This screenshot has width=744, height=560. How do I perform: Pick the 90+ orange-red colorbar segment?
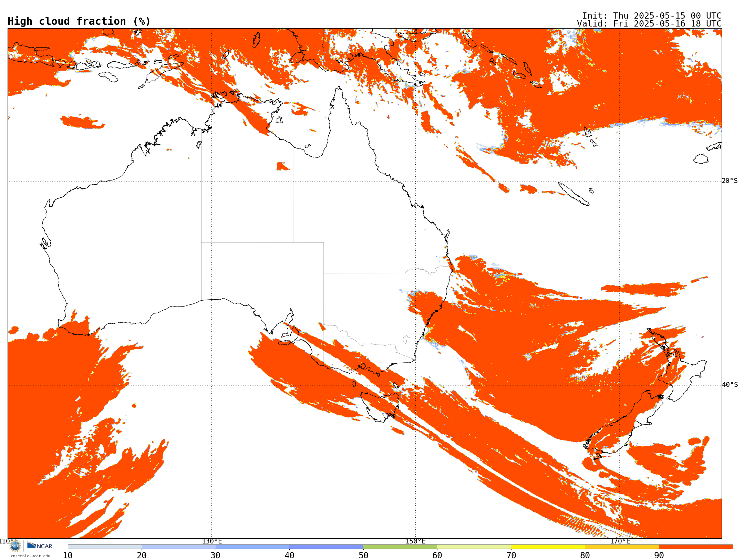696,547
